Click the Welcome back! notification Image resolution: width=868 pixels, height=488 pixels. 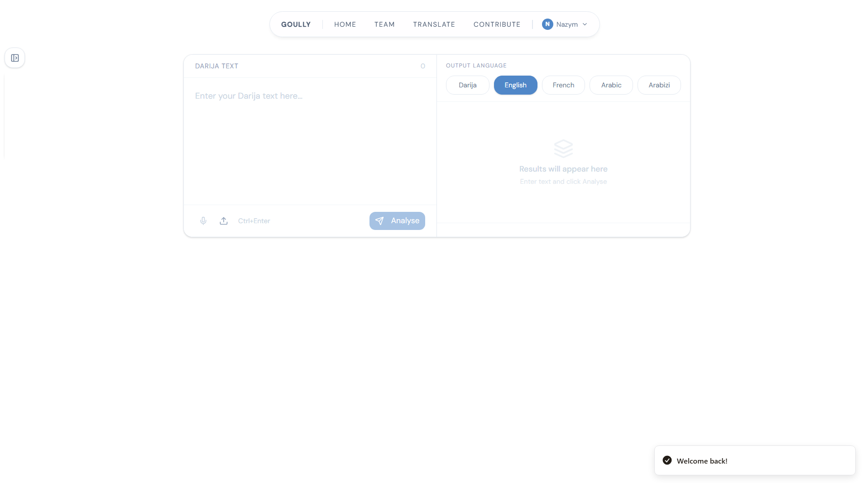click(754, 460)
